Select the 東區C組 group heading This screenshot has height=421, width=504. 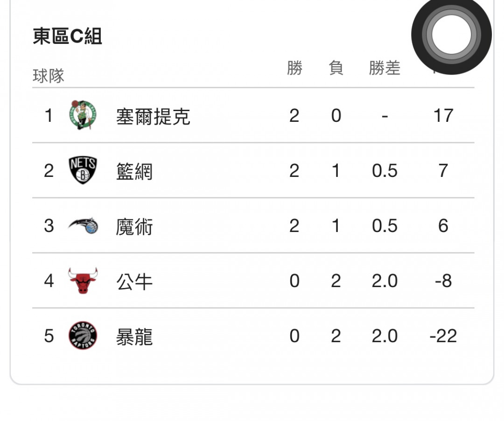tap(68, 36)
